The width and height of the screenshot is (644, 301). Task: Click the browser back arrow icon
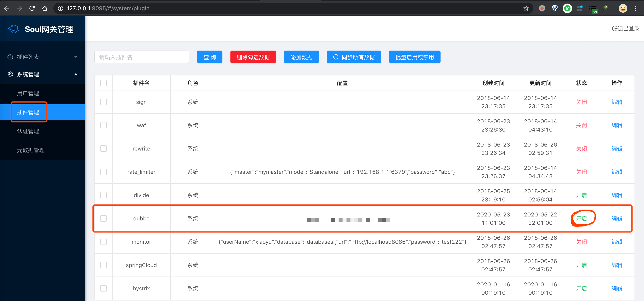[x=7, y=8]
